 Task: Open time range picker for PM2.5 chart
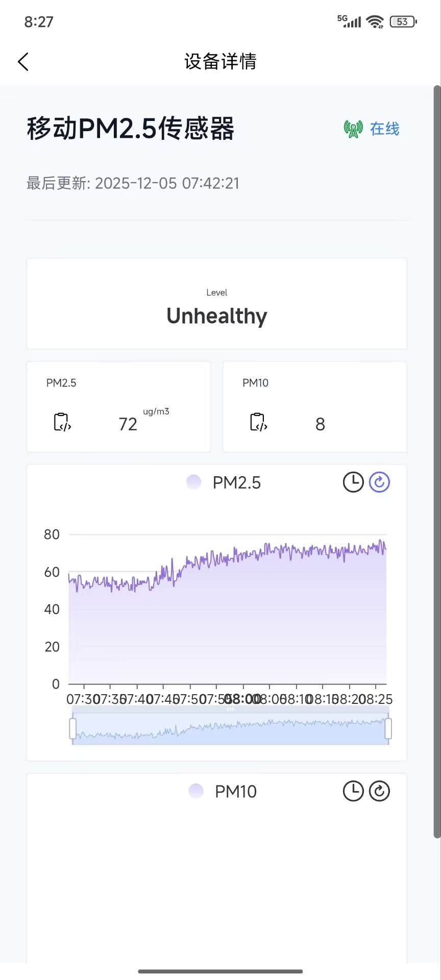pos(353,482)
